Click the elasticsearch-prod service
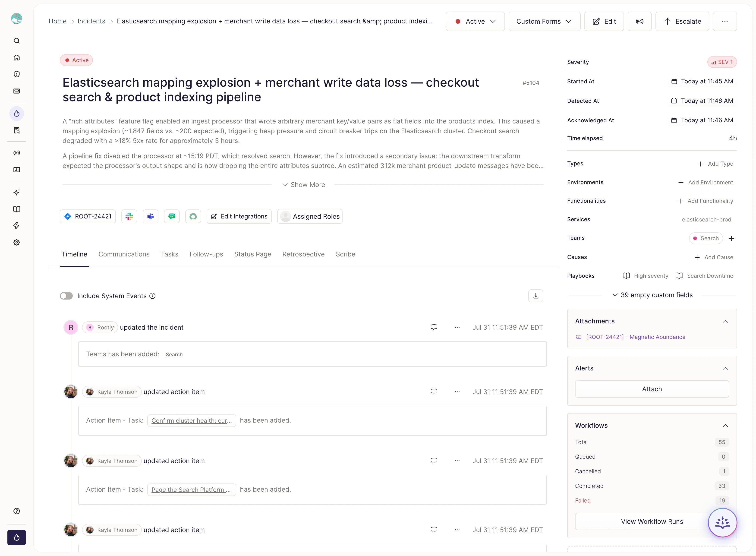Viewport: 756px width, 556px height. click(x=706, y=219)
